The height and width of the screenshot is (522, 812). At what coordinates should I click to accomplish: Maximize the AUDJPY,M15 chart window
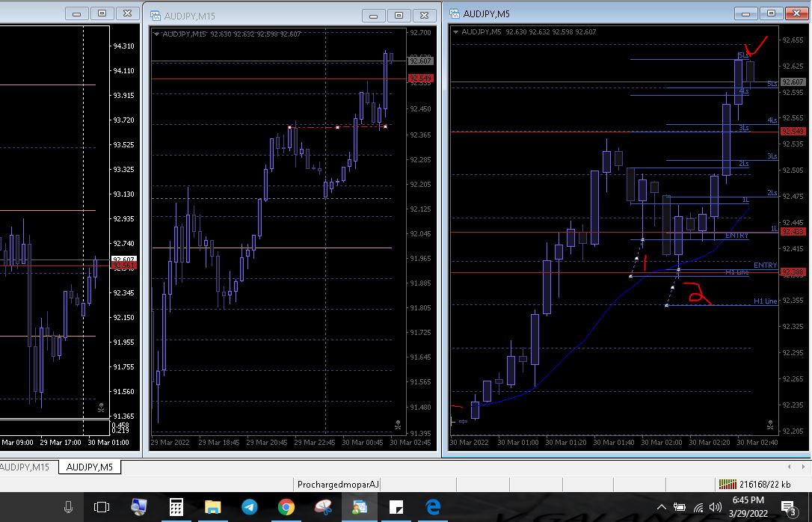click(399, 16)
